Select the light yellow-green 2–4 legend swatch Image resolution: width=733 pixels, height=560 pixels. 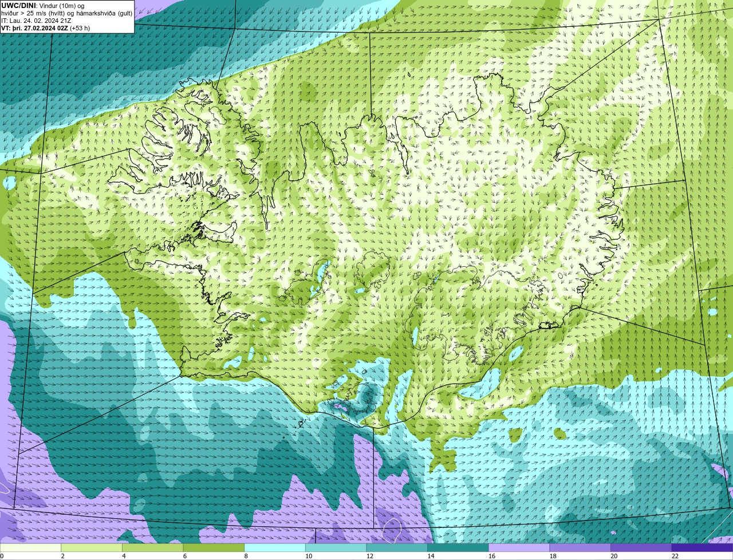coord(92,547)
